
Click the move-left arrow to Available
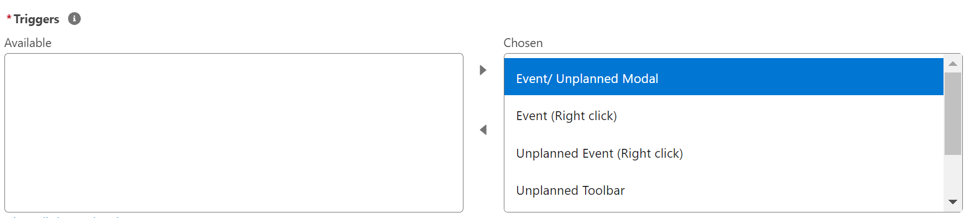tap(483, 130)
